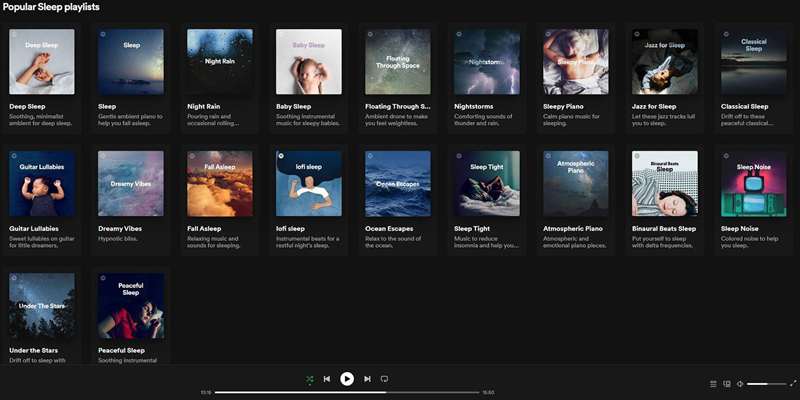Click the Binaural Beats Sleep title text
Image resolution: width=800 pixels, height=400 pixels.
click(664, 229)
